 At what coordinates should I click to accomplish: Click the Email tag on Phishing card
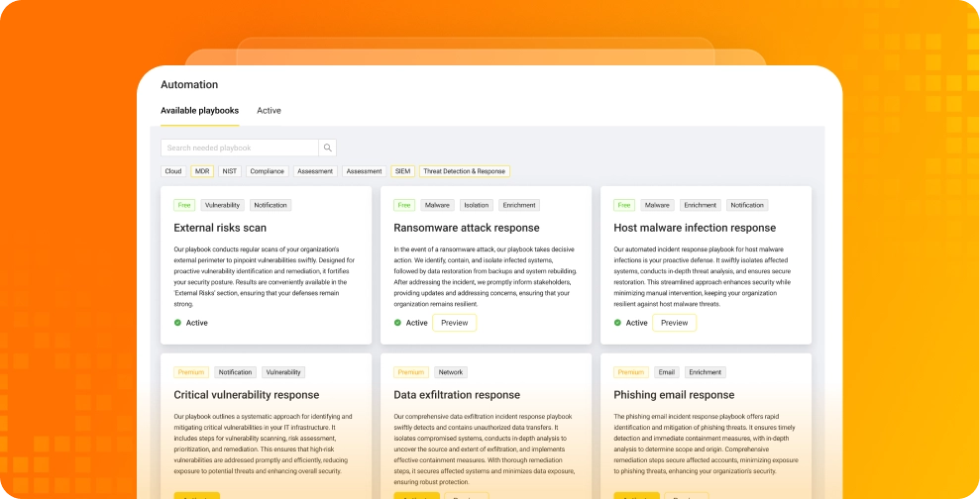pos(667,372)
